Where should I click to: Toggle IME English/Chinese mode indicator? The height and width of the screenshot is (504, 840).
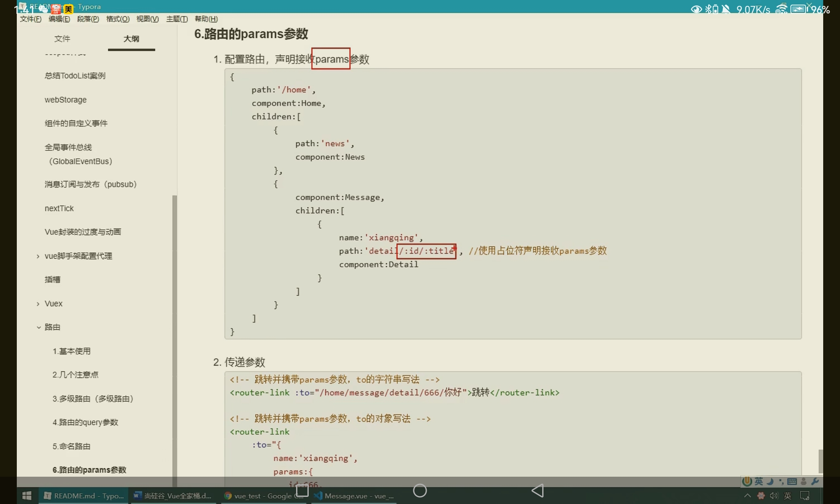point(759,482)
